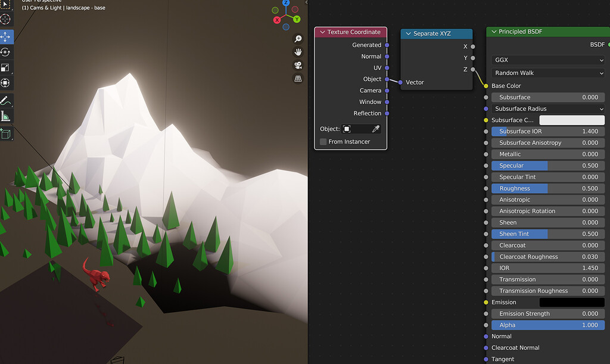Click the Anisotropic value field
The image size is (610, 364).
click(548, 200)
